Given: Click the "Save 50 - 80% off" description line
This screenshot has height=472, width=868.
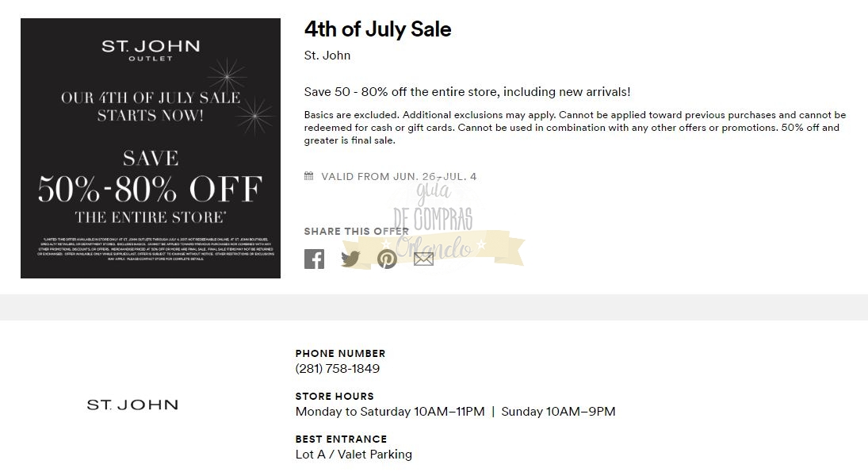Looking at the screenshot, I should (468, 92).
